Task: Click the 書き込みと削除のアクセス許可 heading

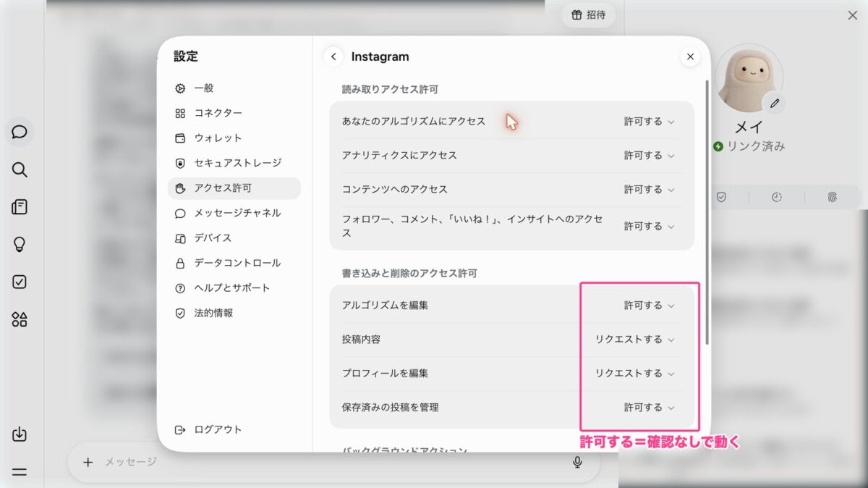Action: (409, 274)
